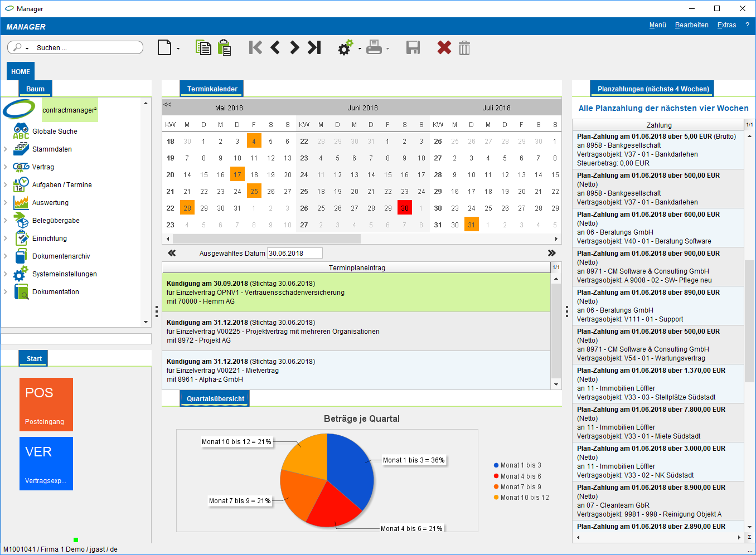Click the trash bin icon in toolbar

[x=464, y=48]
